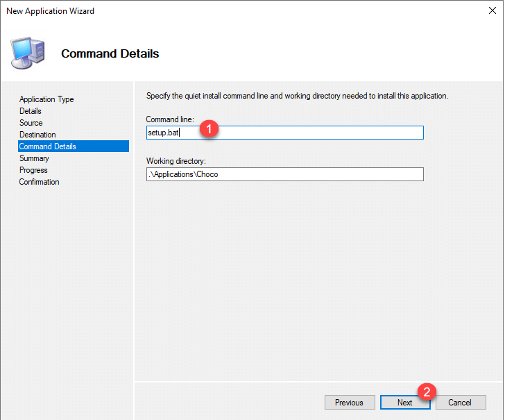Screen dimensions: 505x420
Task: Open the Source step in sidebar
Action: [x=31, y=123]
